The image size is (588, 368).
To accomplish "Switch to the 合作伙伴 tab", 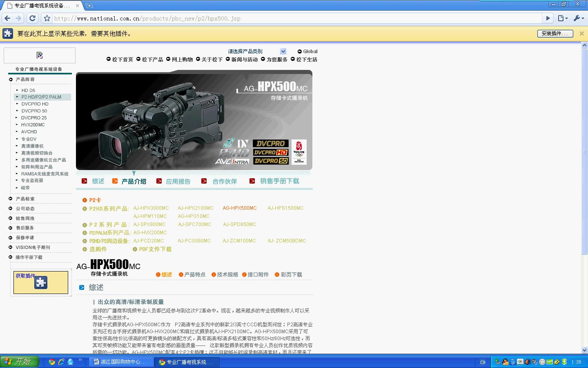I will [x=225, y=181].
